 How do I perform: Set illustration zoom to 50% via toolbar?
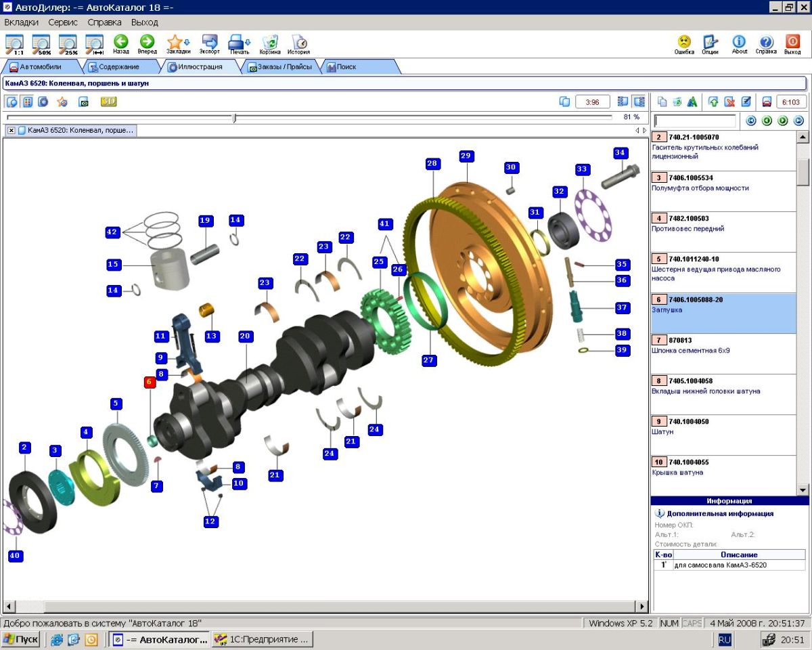coord(41,45)
